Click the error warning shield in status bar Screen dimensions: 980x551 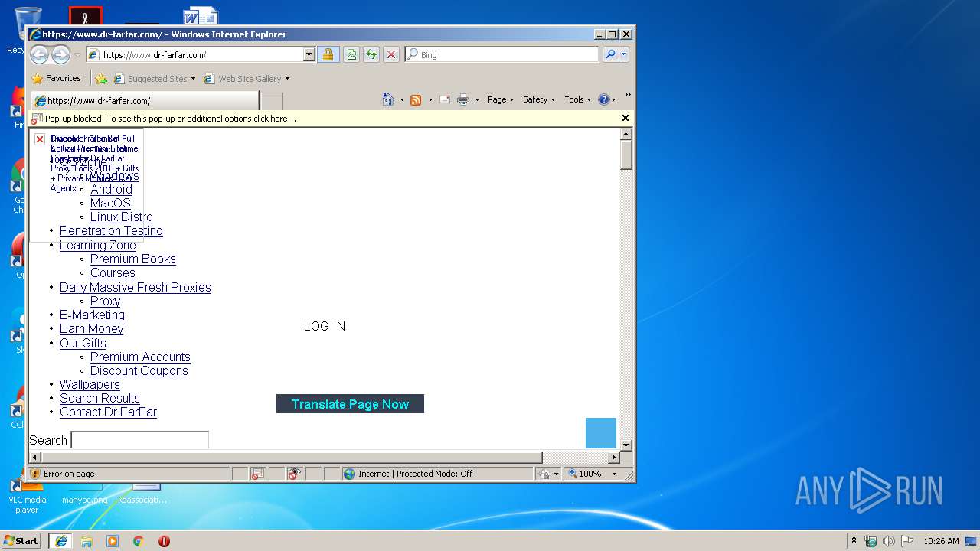pyautogui.click(x=35, y=474)
